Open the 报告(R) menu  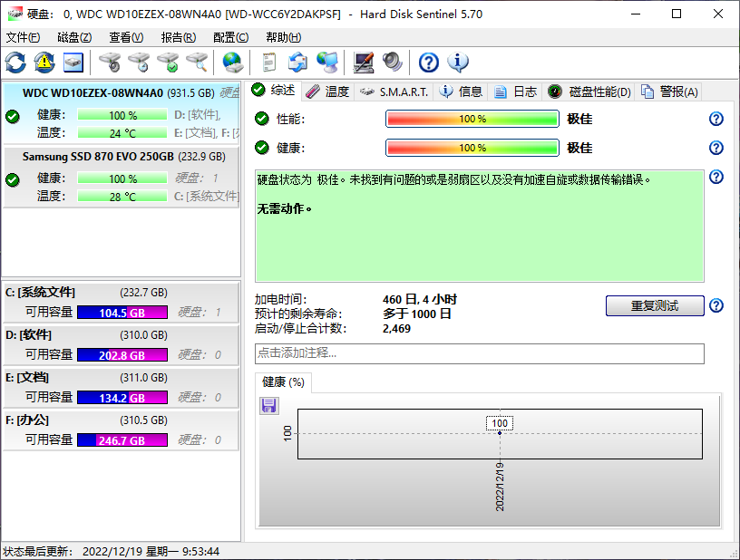pos(179,37)
